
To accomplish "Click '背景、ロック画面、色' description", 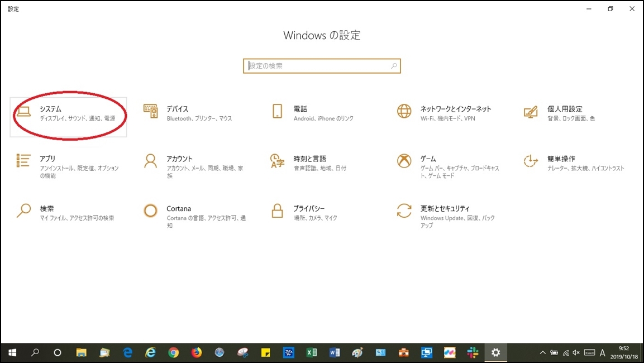I will (571, 118).
